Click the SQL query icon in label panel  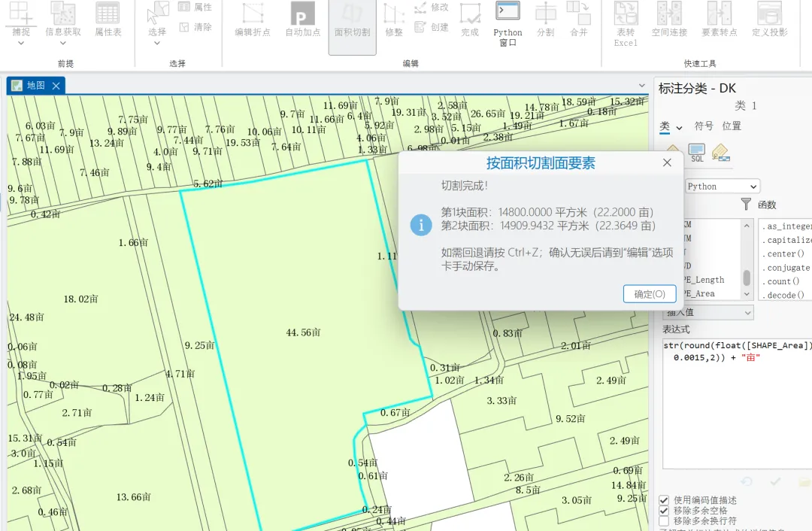click(x=697, y=153)
